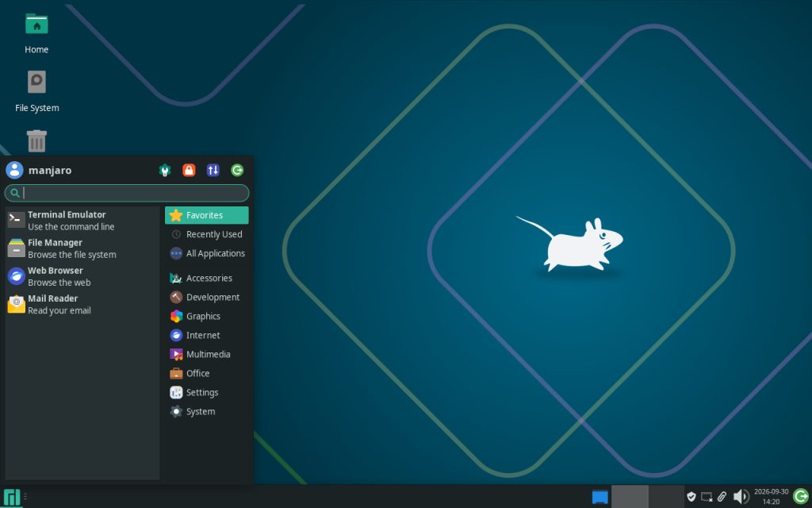Launch Web Browser from favorites
The width and height of the screenshot is (812, 508).
(x=82, y=276)
